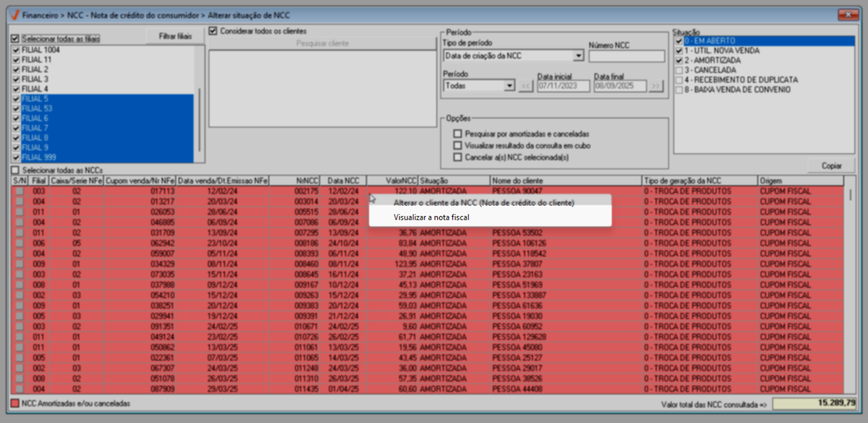The width and height of the screenshot is (868, 423).
Task: Uncheck FILIAL 1004 checkbox
Action: (16, 50)
